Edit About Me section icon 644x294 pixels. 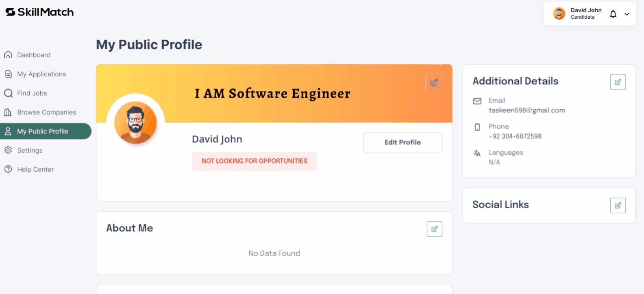point(434,229)
